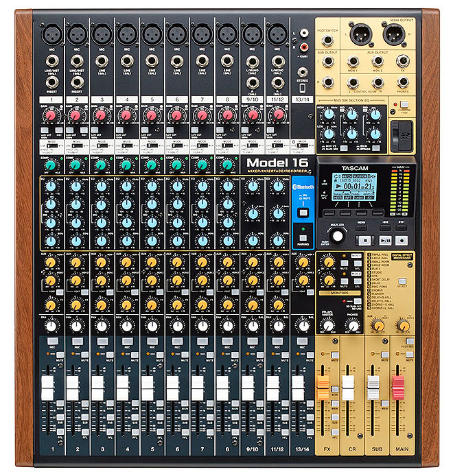The height and width of the screenshot is (476, 453).
Task: Click the fourth function key under the LCD
Action: (377, 212)
